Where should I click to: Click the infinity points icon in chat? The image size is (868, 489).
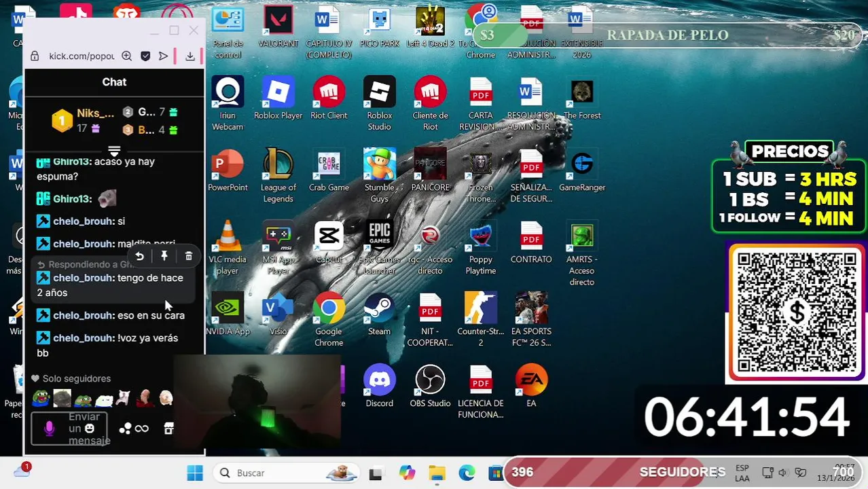click(x=141, y=429)
